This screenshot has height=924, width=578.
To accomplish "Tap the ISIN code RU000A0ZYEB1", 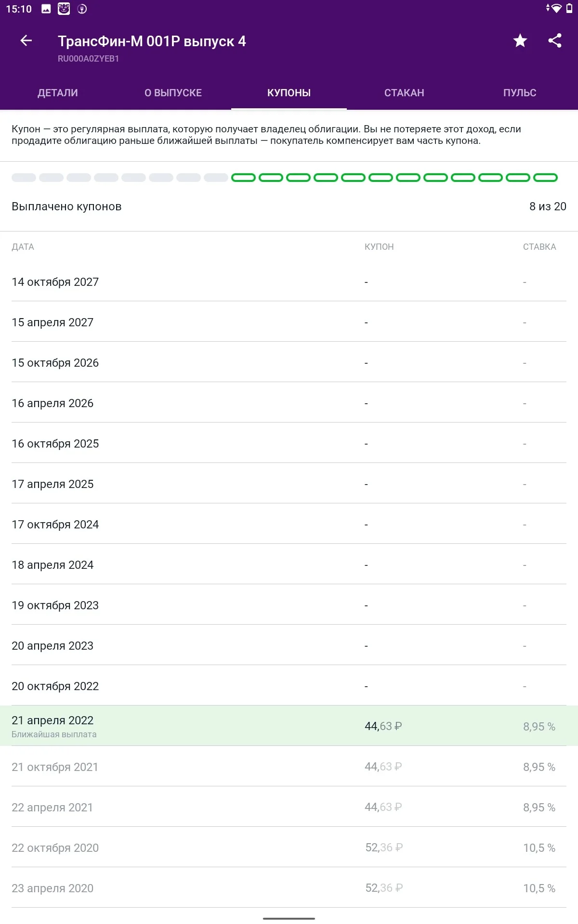I will click(x=88, y=59).
